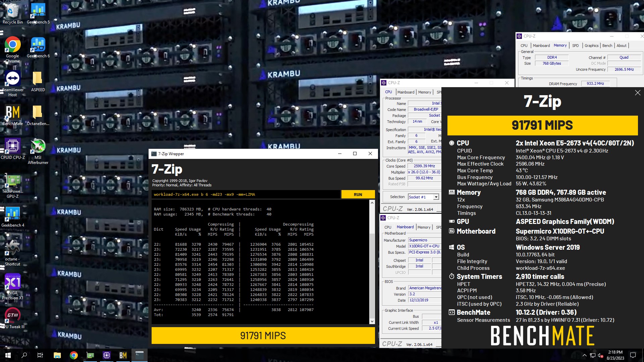Switch to Mainboard tab in middle CPU-Z window
Image resolution: width=644 pixels, height=362 pixels.
click(x=406, y=92)
